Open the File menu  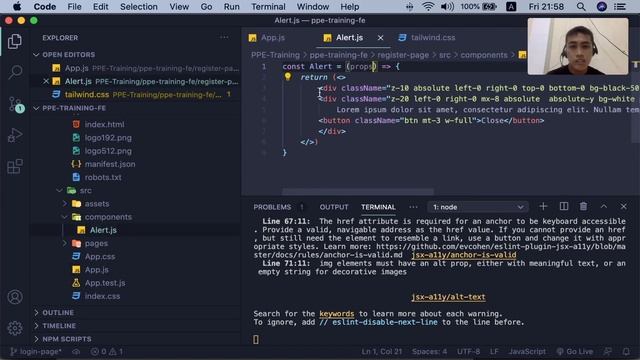click(74, 7)
